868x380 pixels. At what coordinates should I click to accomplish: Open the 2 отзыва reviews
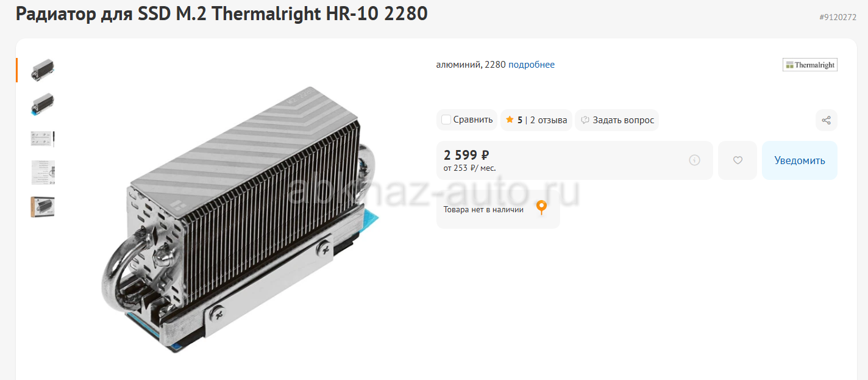point(549,120)
